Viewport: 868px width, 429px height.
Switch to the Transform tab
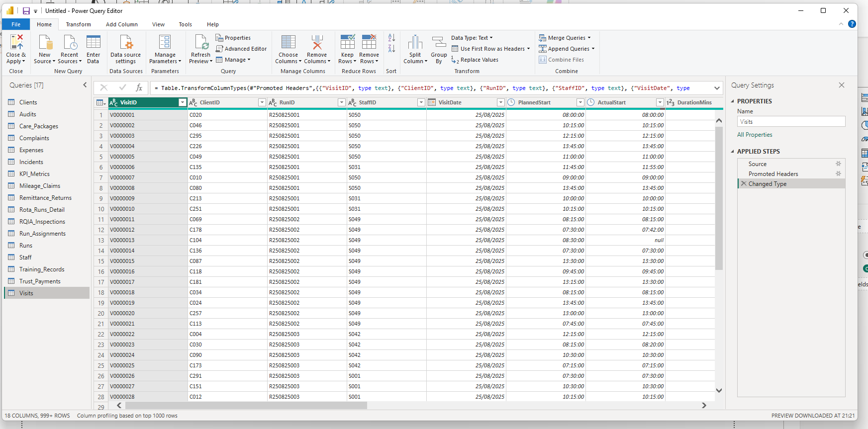(x=79, y=24)
